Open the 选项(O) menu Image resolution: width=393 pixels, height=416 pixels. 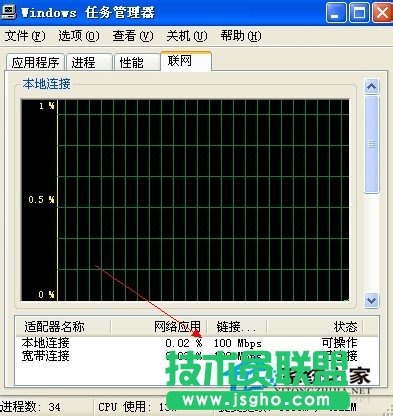click(x=79, y=36)
